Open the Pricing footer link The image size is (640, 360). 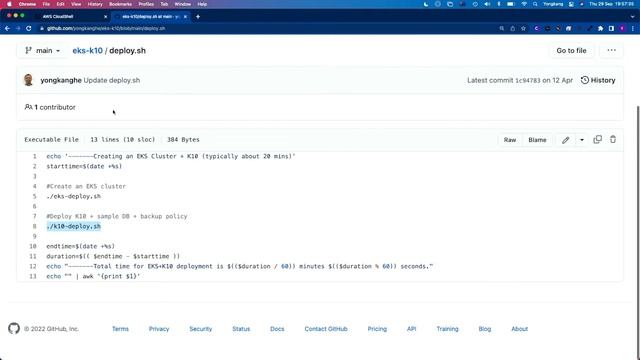pos(377,329)
